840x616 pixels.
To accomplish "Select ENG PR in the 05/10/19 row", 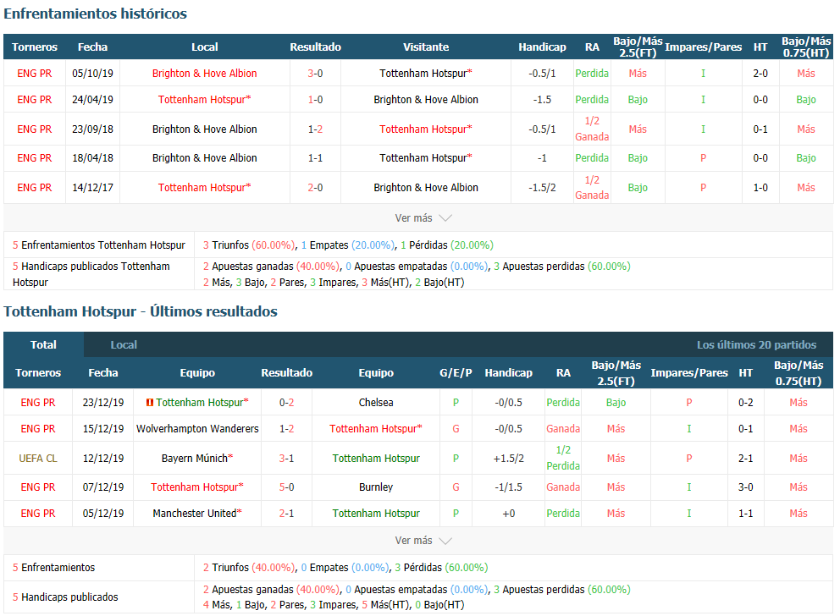I will [35, 74].
